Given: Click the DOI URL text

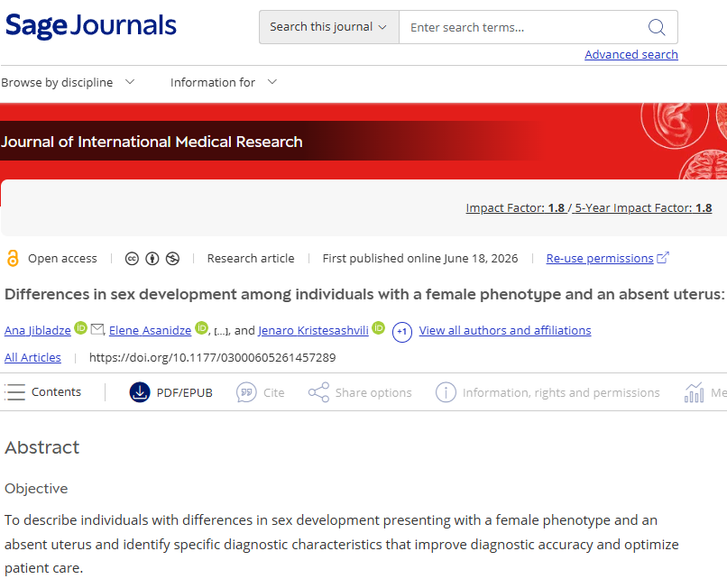Looking at the screenshot, I should (212, 357).
